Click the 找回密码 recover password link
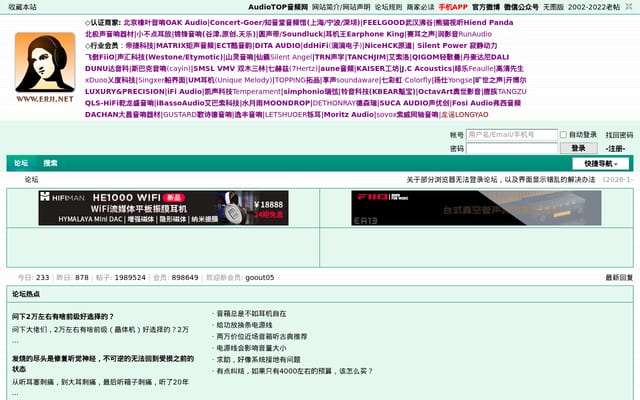This screenshot has width=640, height=400. pos(619,135)
